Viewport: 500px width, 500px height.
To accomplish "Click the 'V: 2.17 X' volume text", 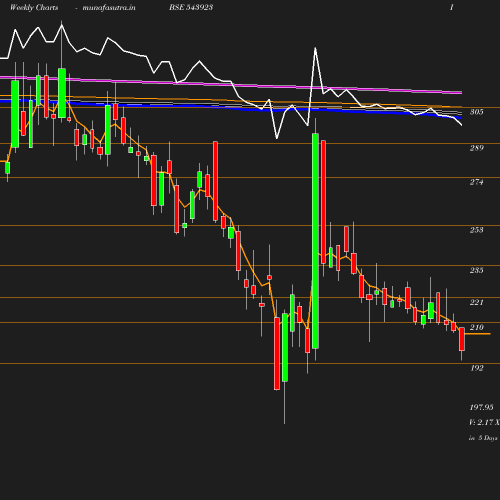I will tap(484, 422).
